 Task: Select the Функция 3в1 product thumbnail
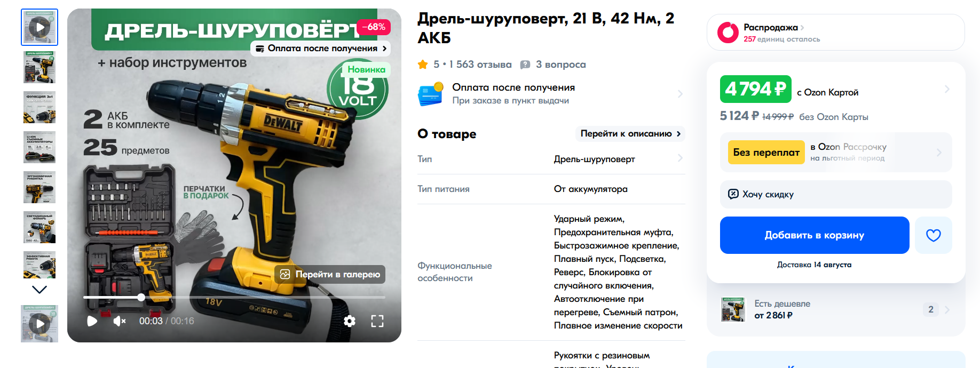tap(39, 107)
